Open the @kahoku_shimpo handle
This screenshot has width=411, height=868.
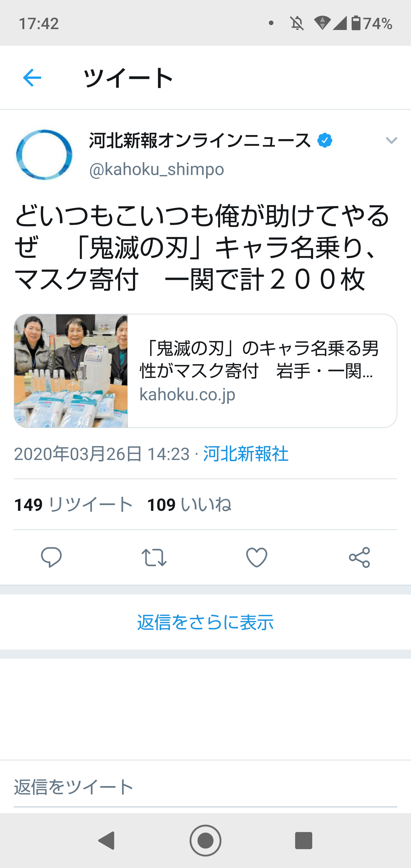click(156, 169)
